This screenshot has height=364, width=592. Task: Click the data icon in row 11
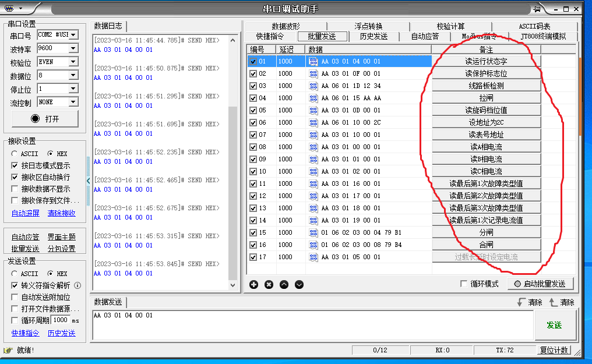[313, 183]
